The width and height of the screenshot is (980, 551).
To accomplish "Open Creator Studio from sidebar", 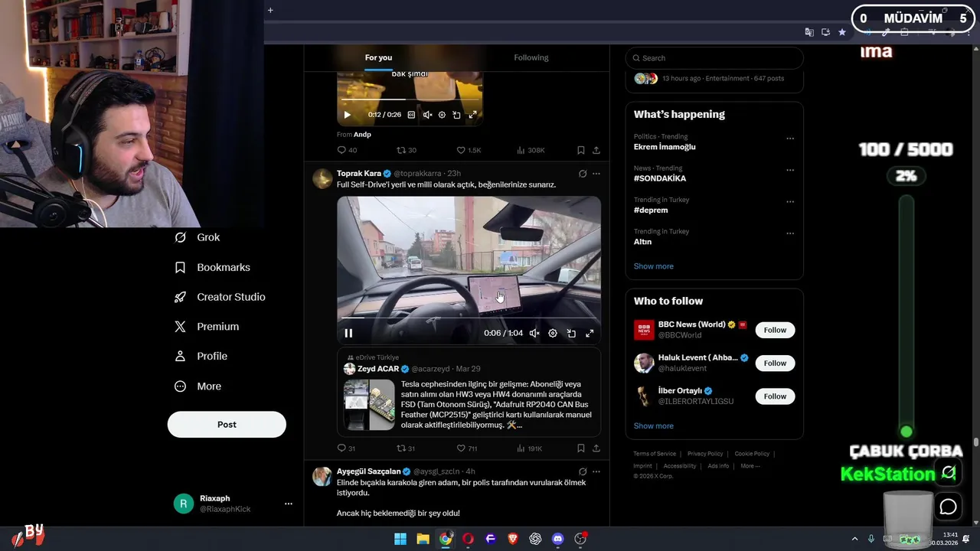I will 220,297.
